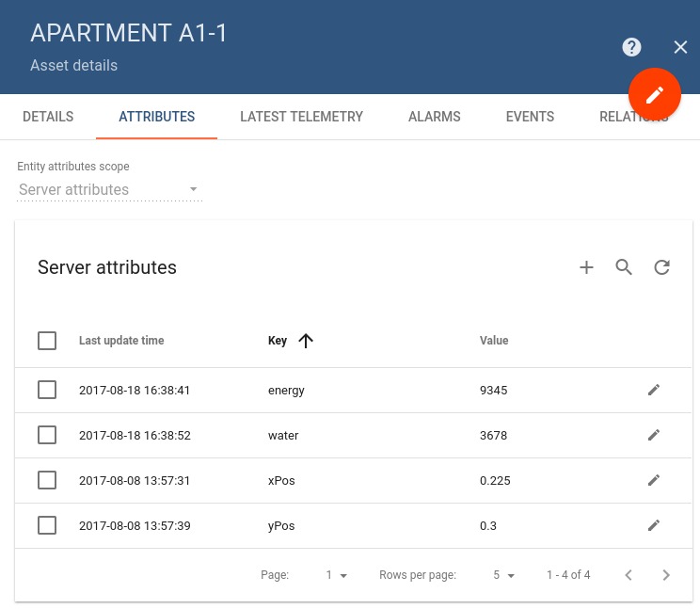Open the Page number dropdown
The height and width of the screenshot is (609, 700).
click(337, 575)
